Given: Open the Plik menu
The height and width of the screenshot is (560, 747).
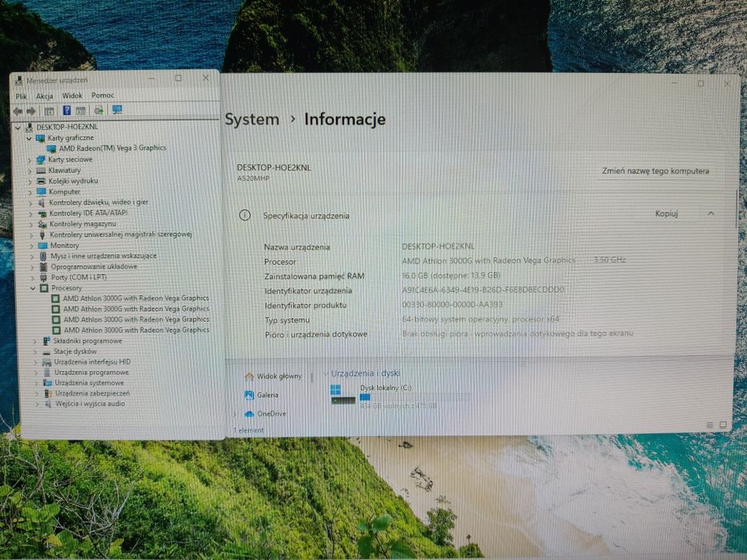Looking at the screenshot, I should pos(21,96).
